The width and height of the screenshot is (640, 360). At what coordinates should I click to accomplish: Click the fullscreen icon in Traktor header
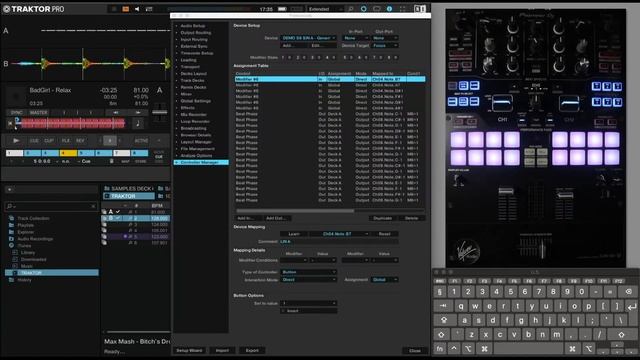(x=403, y=9)
